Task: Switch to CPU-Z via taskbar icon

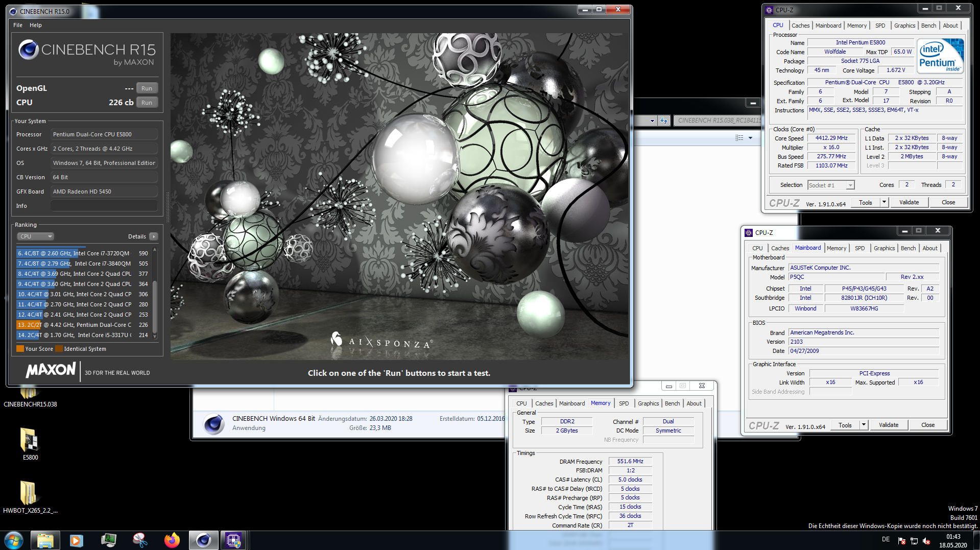Action: tap(233, 540)
